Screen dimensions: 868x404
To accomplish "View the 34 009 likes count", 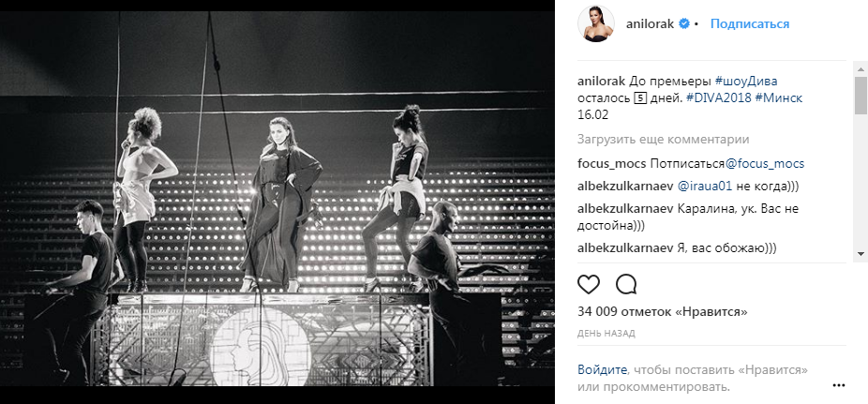I will (662, 312).
